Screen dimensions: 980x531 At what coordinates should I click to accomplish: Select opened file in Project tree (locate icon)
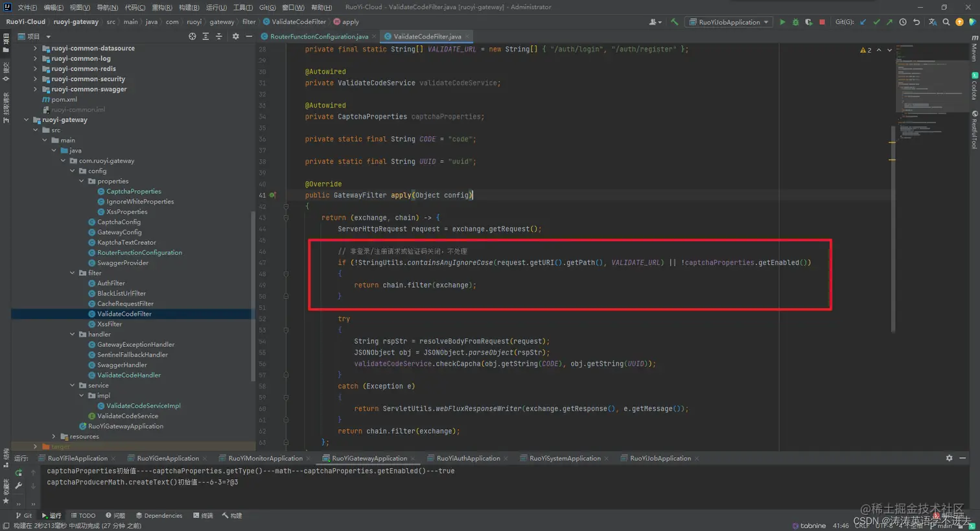192,36
